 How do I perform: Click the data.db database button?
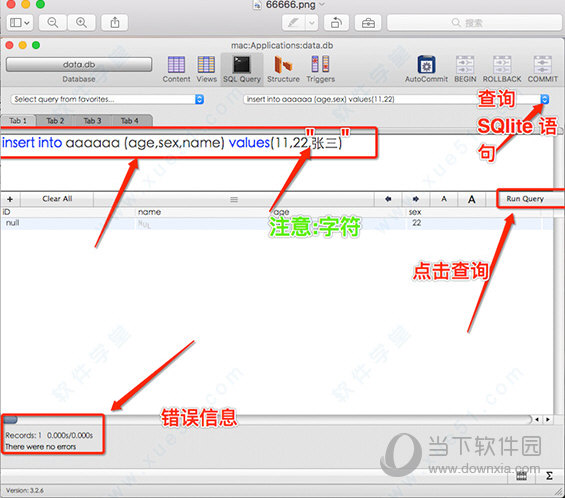[x=79, y=65]
